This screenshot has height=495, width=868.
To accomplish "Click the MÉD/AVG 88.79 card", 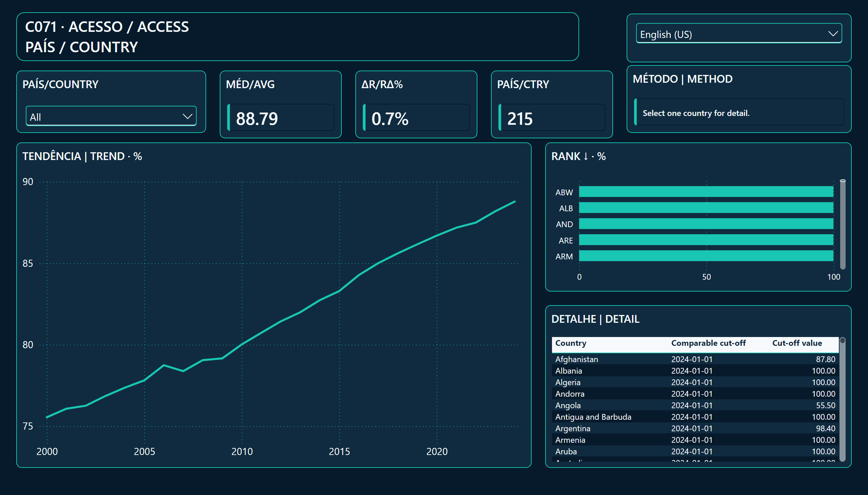I will [x=280, y=104].
